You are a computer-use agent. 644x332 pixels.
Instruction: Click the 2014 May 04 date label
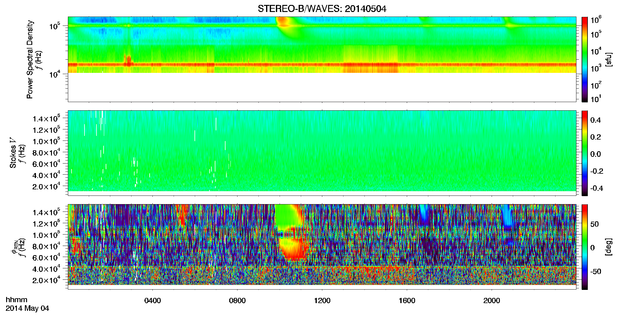click(27, 308)
